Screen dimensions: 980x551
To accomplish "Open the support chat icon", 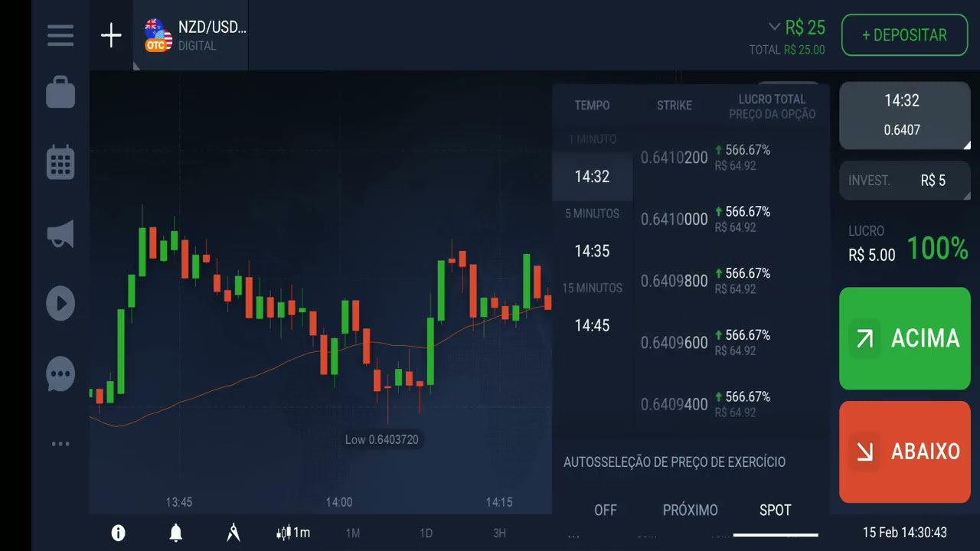I will pos(60,373).
